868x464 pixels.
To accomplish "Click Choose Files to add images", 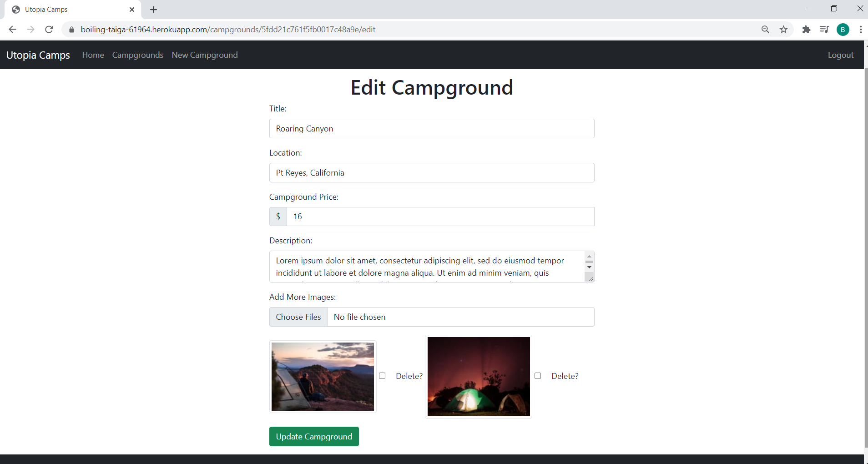I will pyautogui.click(x=298, y=317).
